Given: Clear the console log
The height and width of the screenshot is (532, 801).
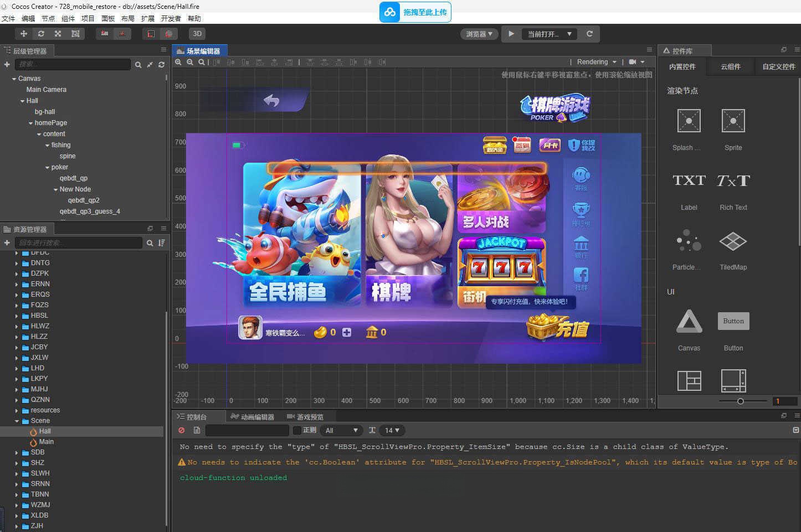Looking at the screenshot, I should click(181, 430).
